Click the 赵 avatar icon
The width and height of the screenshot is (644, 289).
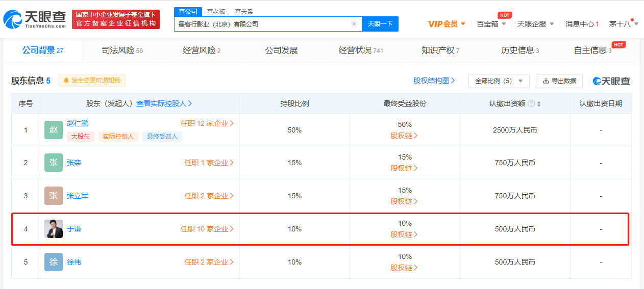click(54, 130)
